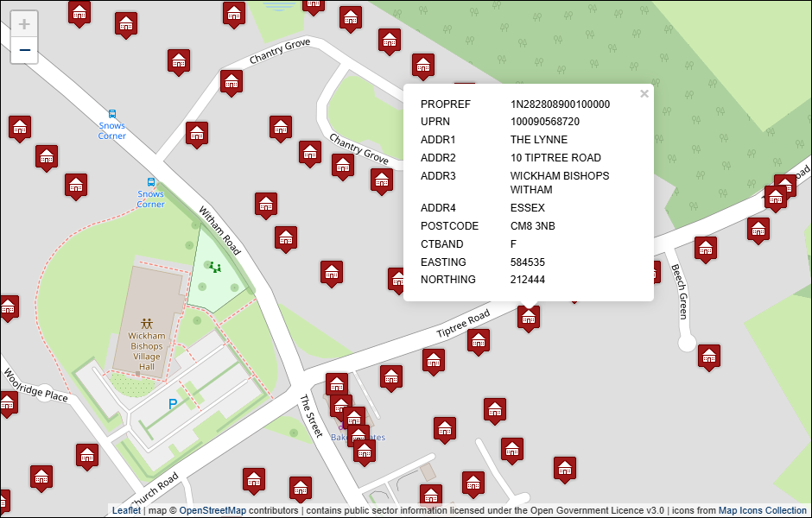
Task: Click the CTBAND value F
Action: pos(513,244)
